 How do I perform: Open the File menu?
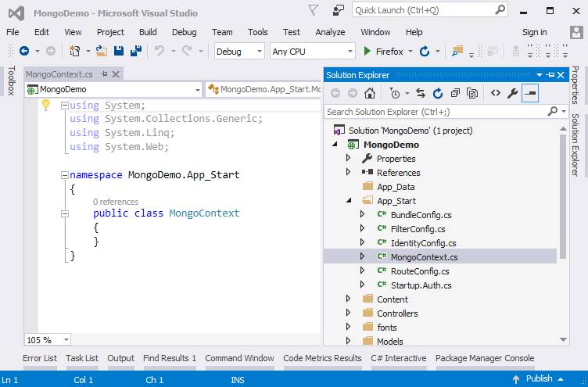point(13,32)
